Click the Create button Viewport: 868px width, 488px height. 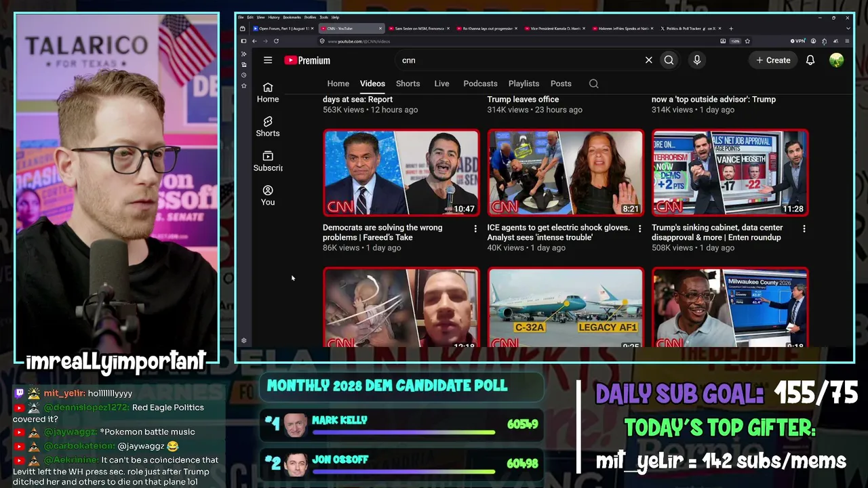click(773, 60)
